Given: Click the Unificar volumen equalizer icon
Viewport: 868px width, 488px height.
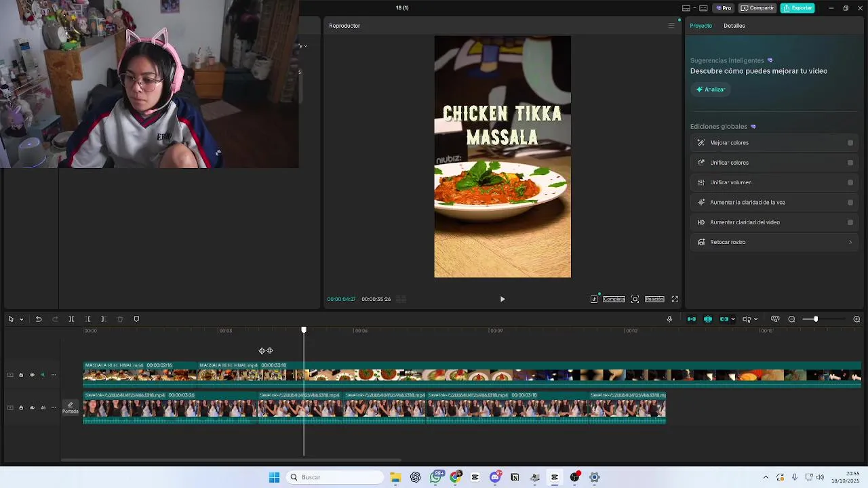Looking at the screenshot, I should [701, 182].
